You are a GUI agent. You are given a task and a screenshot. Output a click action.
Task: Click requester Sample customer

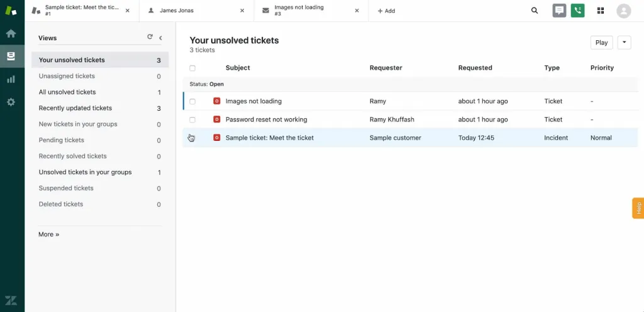(395, 138)
